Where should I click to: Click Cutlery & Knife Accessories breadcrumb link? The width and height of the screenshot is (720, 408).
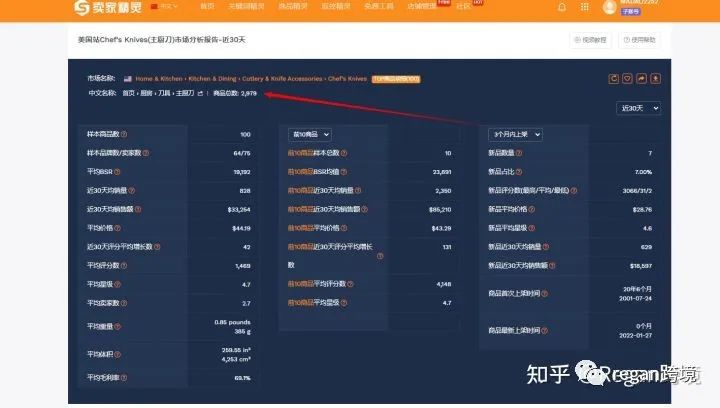pos(282,79)
